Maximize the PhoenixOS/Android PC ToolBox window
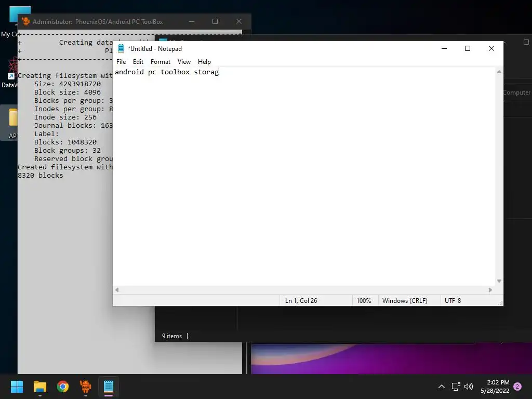The width and height of the screenshot is (532, 399). [215, 21]
